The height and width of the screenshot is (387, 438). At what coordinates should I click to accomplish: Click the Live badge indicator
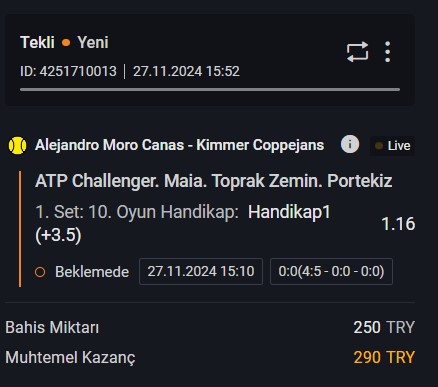click(x=393, y=146)
